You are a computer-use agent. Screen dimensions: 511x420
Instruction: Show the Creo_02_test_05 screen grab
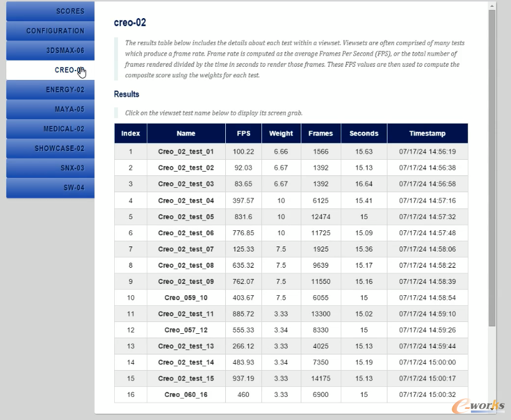coord(186,217)
